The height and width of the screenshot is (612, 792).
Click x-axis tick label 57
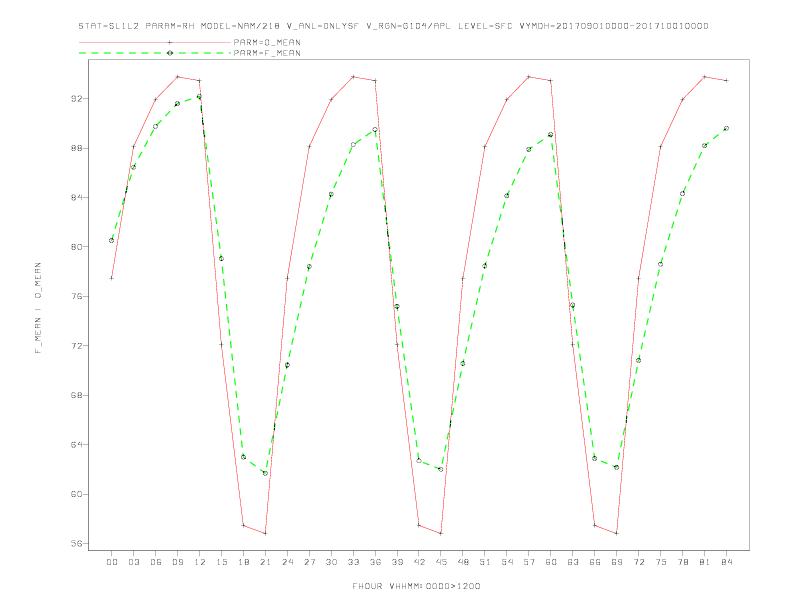click(529, 562)
